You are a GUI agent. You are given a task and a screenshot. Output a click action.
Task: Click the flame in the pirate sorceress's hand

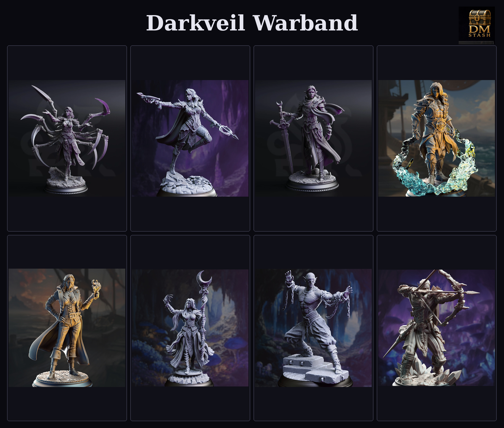point(96,288)
